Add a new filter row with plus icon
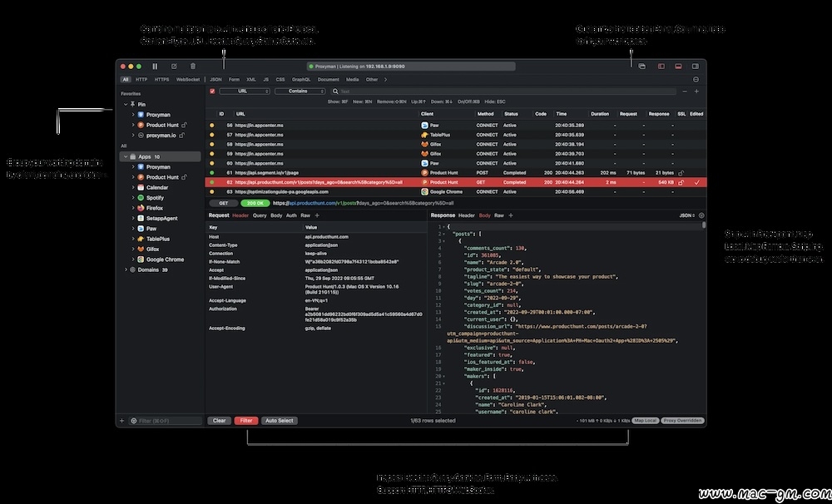 (x=696, y=91)
